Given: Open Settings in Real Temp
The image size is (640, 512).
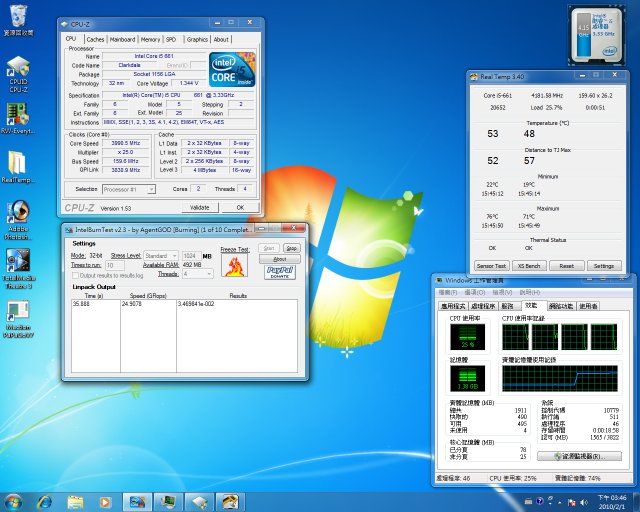Looking at the screenshot, I should tap(604, 266).
